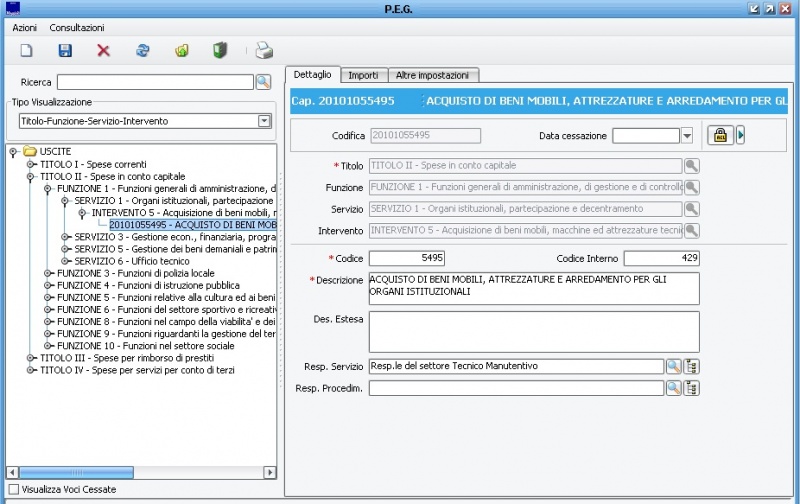Click the printer toolbar icon
The width and height of the screenshot is (800, 504).
coord(264,50)
